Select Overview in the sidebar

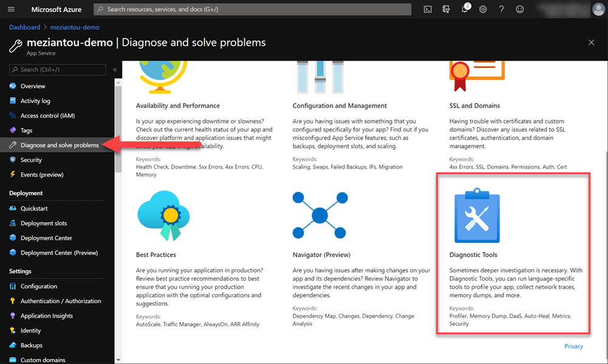point(33,86)
